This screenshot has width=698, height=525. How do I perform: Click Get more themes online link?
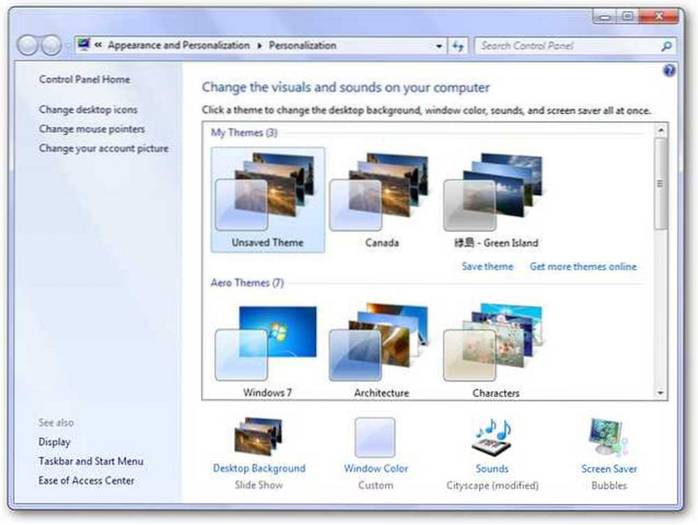pyautogui.click(x=583, y=267)
